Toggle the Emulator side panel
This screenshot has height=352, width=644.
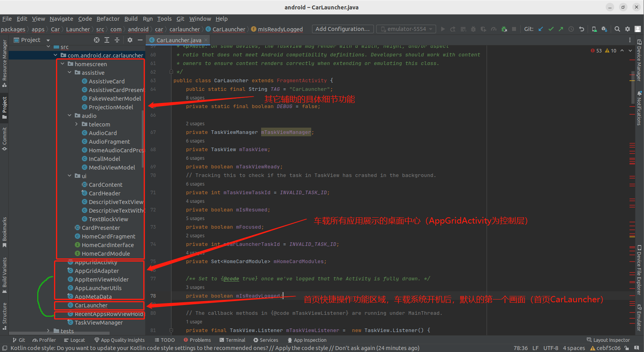point(639,318)
